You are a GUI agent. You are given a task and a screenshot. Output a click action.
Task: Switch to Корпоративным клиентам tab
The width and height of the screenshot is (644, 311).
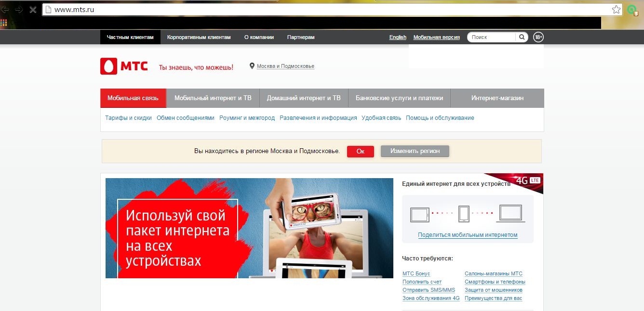point(199,37)
